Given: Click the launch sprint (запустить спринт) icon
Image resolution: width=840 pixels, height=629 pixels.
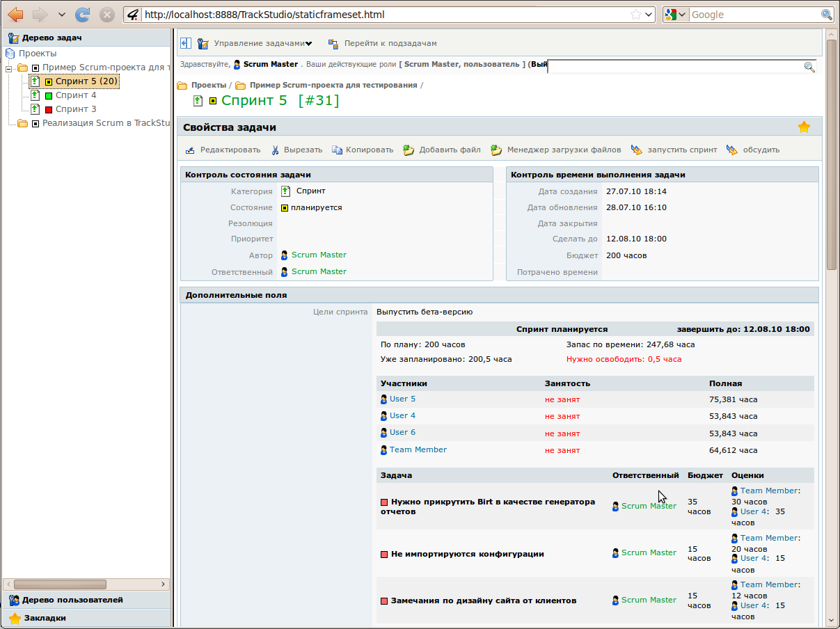Looking at the screenshot, I should [636, 150].
